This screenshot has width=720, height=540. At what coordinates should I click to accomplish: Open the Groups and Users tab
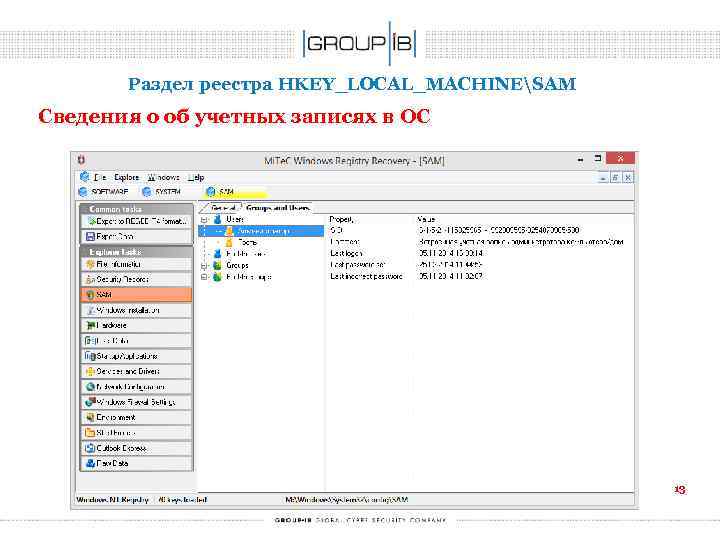pos(278,208)
